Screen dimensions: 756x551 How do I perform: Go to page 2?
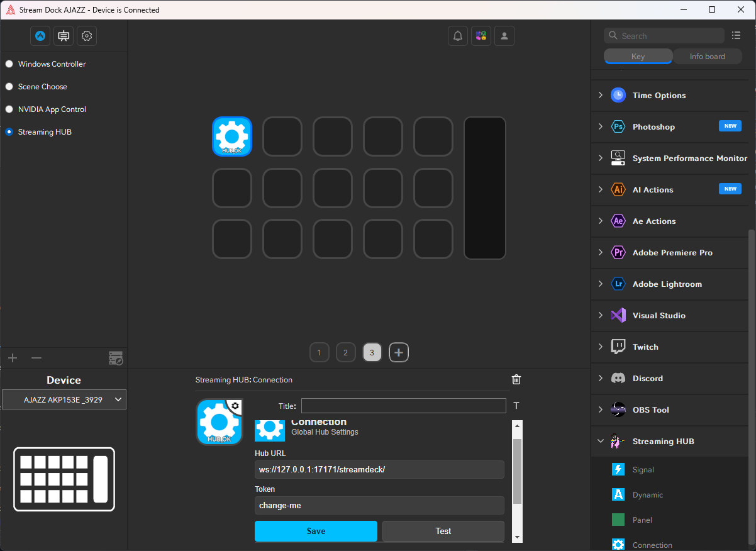346,352
